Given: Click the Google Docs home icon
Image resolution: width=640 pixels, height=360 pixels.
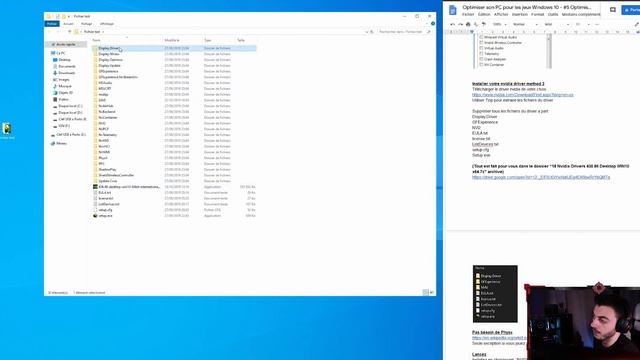Looking at the screenshot, I should [453, 10].
